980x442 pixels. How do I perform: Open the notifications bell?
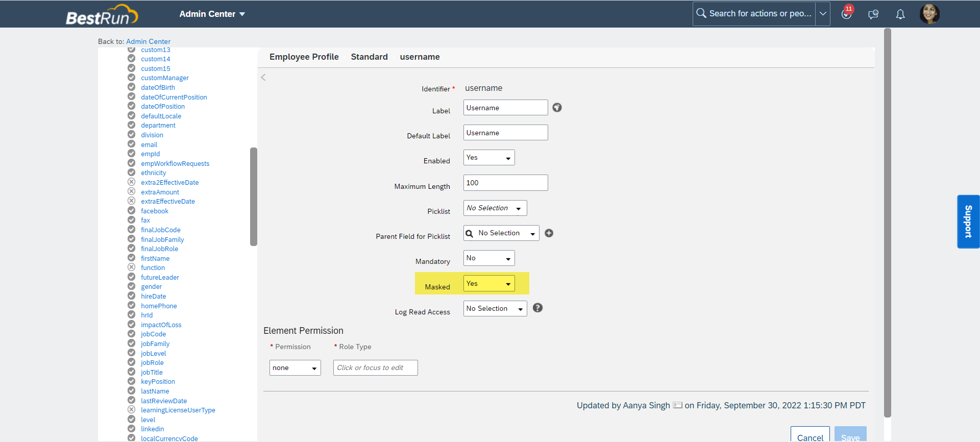[x=900, y=14]
